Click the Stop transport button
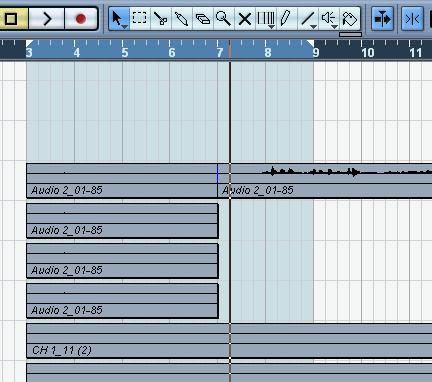The image size is (432, 382). pyautogui.click(x=11, y=19)
